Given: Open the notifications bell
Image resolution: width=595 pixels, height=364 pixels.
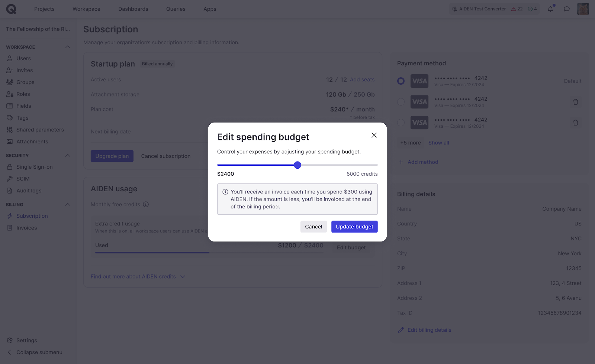Looking at the screenshot, I should (550, 9).
